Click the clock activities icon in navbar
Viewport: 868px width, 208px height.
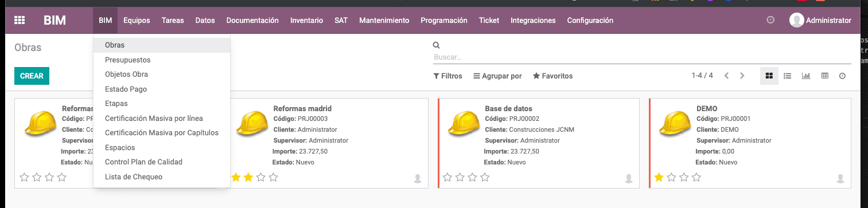pos(770,20)
